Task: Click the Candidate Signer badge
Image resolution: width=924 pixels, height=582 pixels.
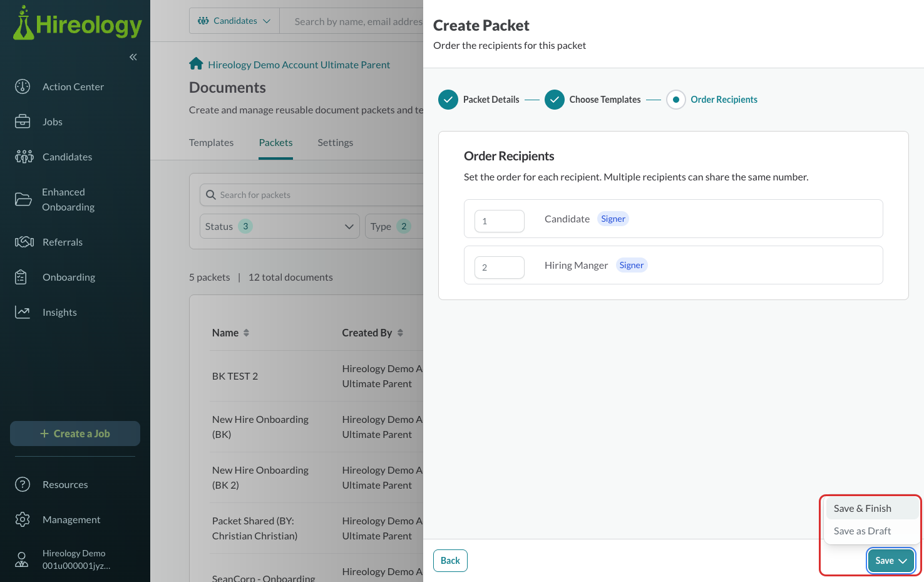Action: coord(613,219)
